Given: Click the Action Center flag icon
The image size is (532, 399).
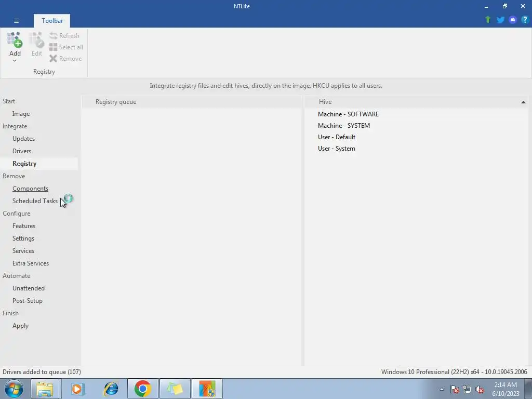Looking at the screenshot, I should (x=455, y=389).
